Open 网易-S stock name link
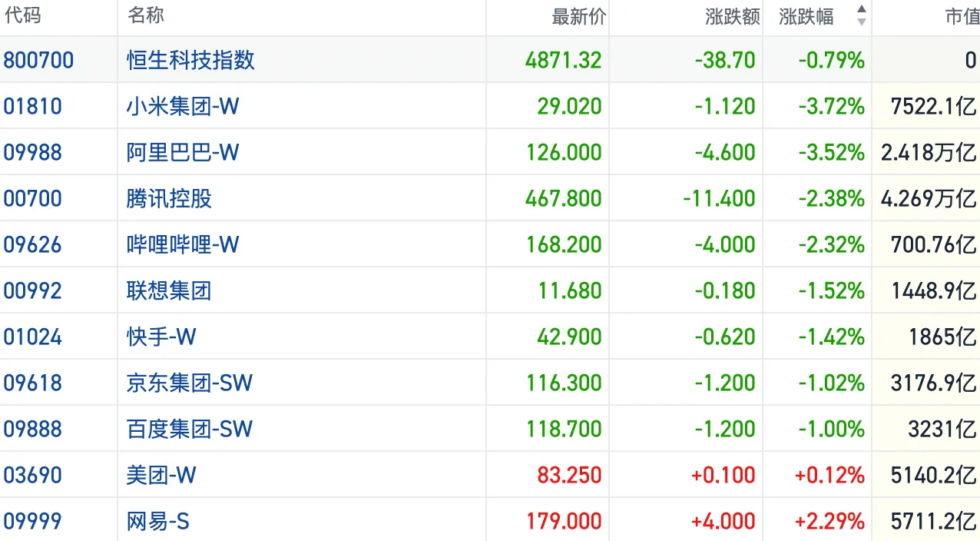 [x=157, y=521]
